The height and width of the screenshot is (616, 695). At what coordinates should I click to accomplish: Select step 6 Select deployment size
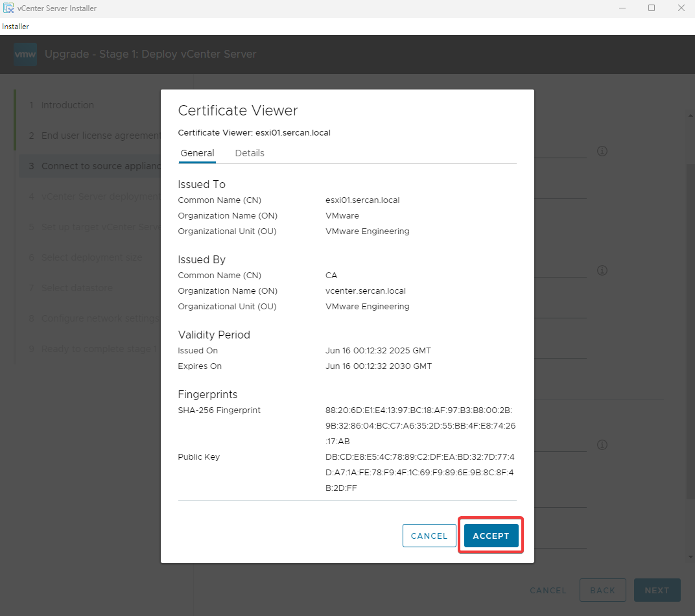point(89,257)
